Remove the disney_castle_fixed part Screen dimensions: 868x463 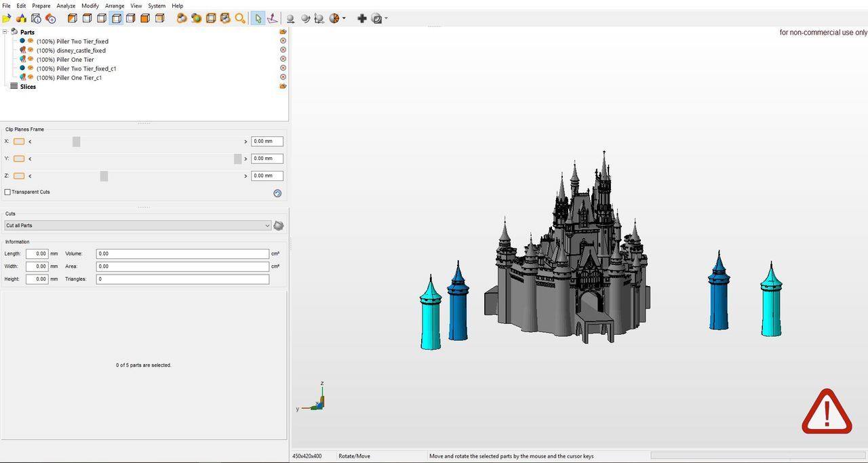coord(283,50)
